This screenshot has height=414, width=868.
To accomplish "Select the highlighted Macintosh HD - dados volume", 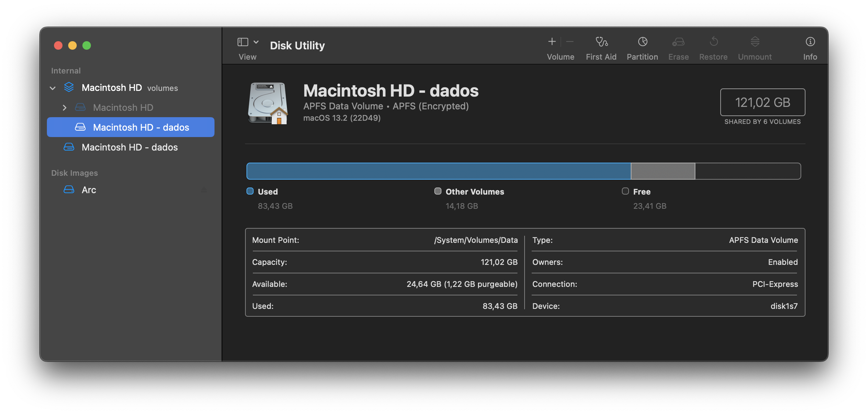I will coord(141,127).
